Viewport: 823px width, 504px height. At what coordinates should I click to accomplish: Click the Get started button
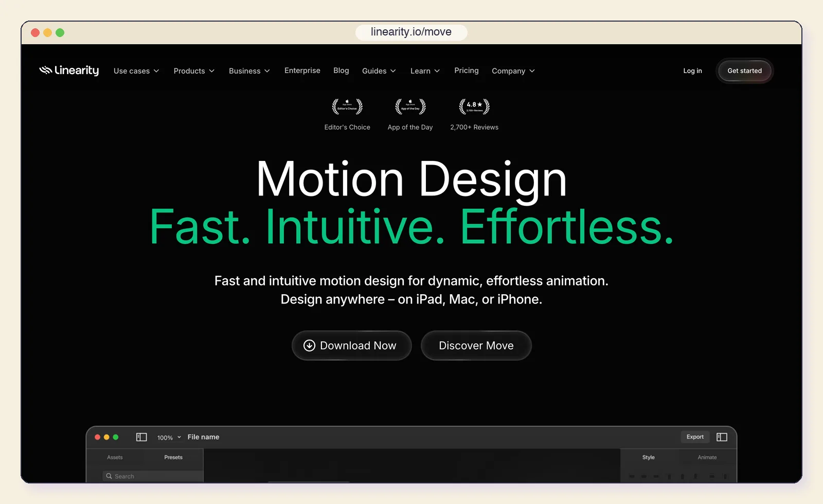tap(744, 71)
